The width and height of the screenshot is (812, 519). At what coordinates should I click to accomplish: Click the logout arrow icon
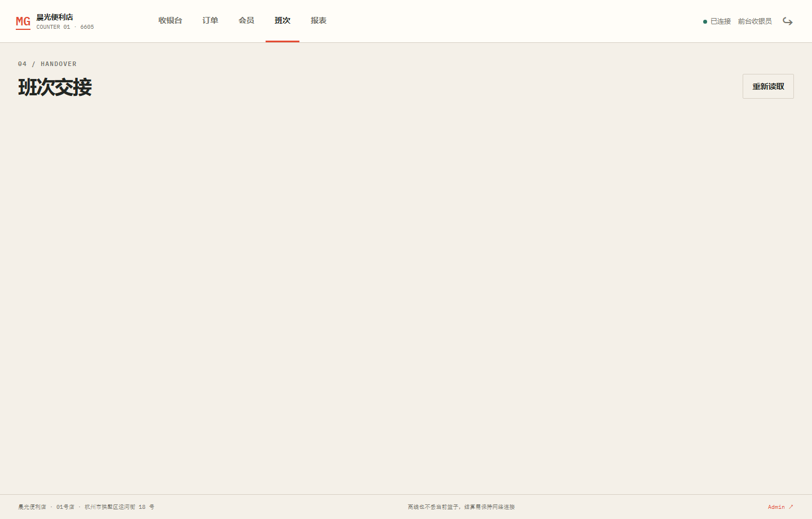pyautogui.click(x=788, y=21)
